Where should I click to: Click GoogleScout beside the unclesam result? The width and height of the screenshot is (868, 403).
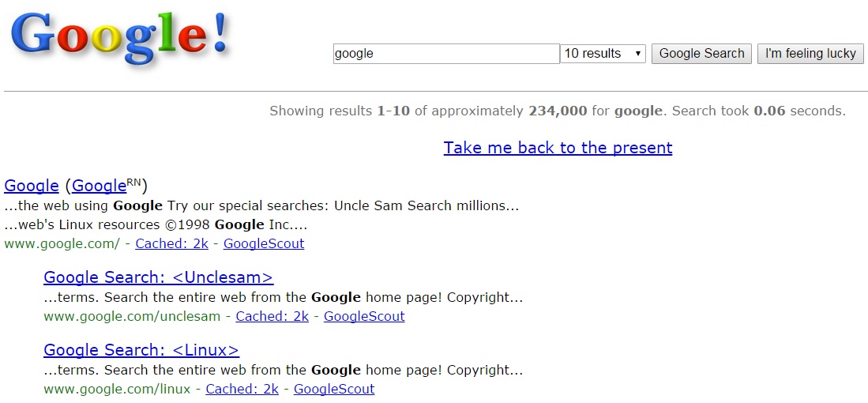[x=364, y=316]
